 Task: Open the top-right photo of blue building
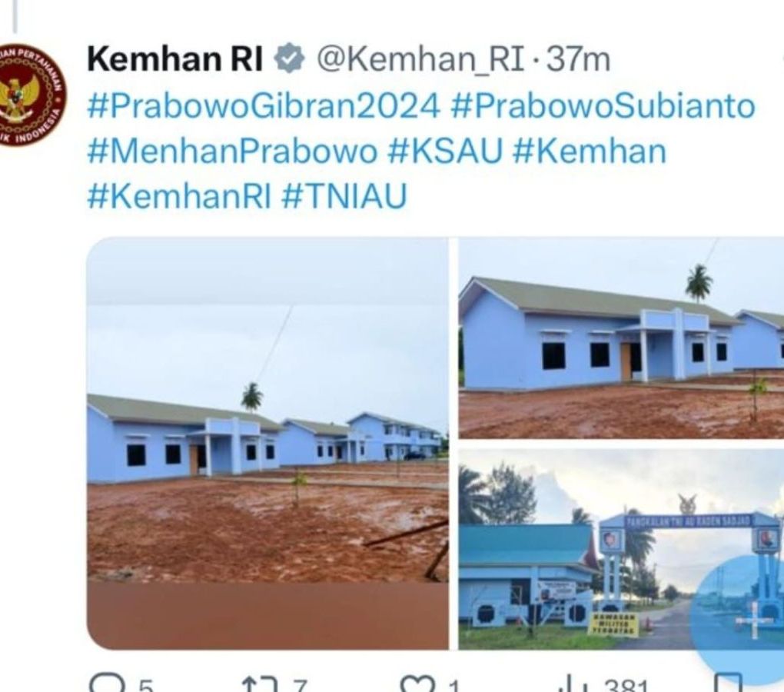pyautogui.click(x=621, y=338)
